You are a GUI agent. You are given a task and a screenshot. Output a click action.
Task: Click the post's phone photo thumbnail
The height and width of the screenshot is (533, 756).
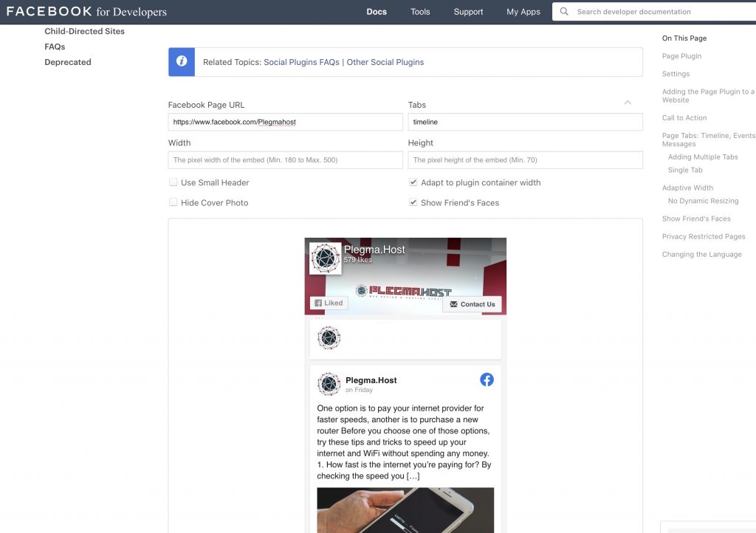tap(405, 510)
